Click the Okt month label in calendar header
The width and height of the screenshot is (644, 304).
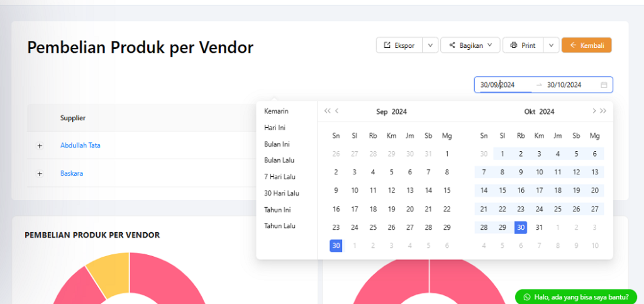(x=530, y=112)
